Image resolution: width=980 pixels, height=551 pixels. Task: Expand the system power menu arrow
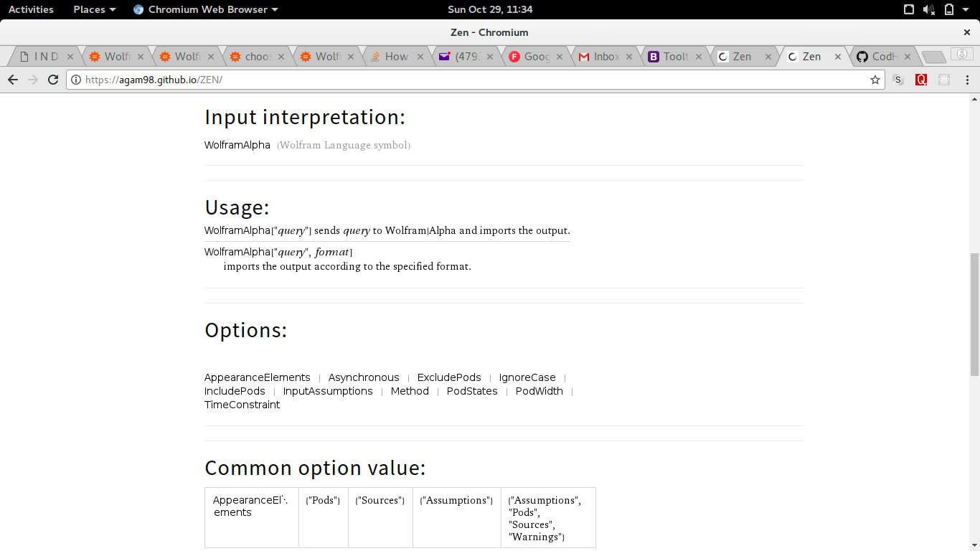[x=966, y=9]
